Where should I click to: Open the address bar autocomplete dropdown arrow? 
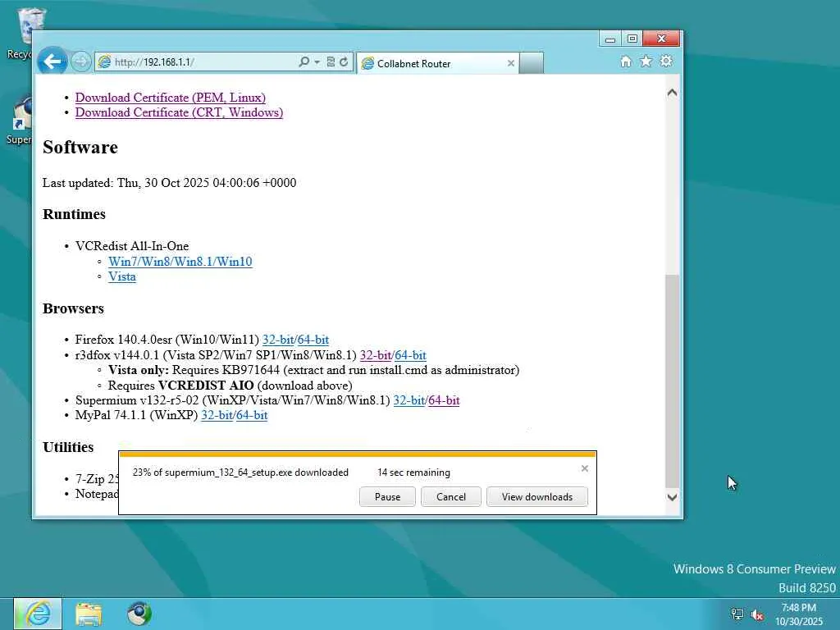click(x=317, y=62)
